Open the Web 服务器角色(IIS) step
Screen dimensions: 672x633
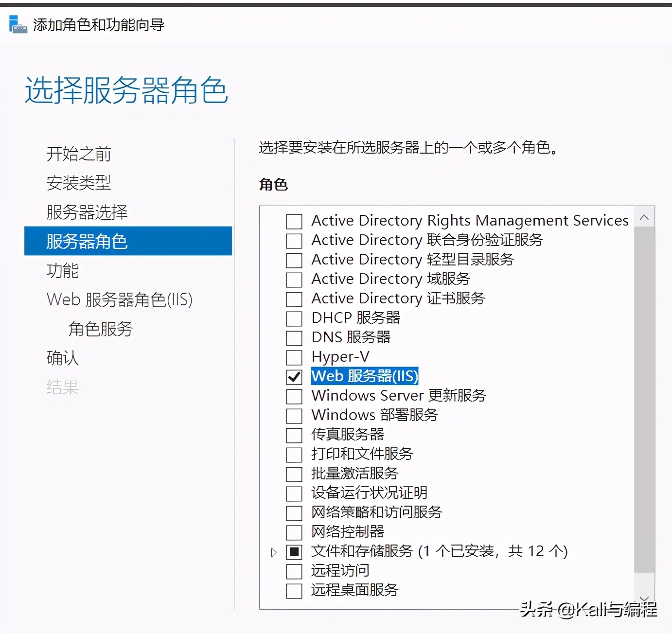pos(120,300)
